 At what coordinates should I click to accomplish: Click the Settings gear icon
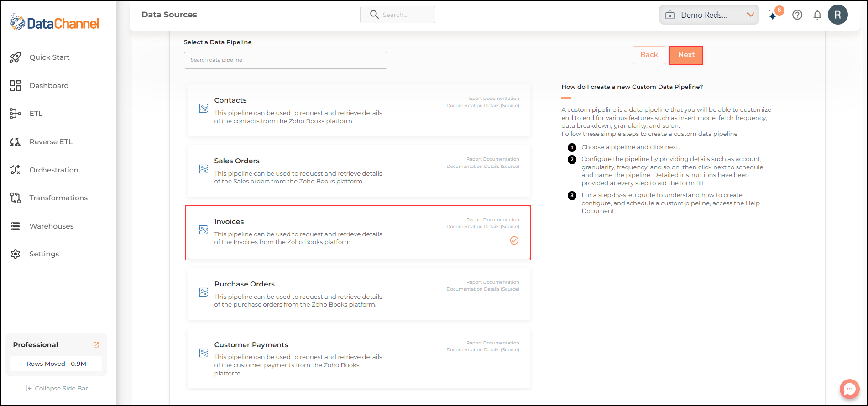(16, 254)
